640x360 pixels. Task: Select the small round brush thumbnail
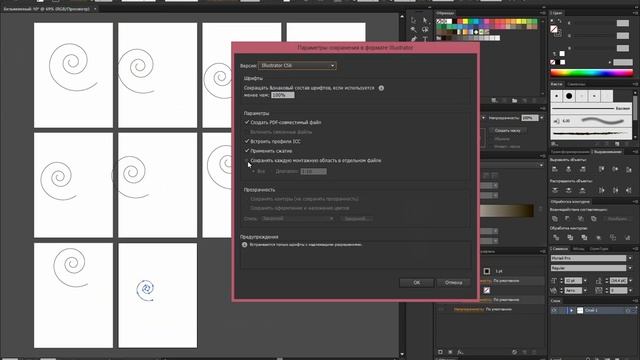(x=557, y=96)
